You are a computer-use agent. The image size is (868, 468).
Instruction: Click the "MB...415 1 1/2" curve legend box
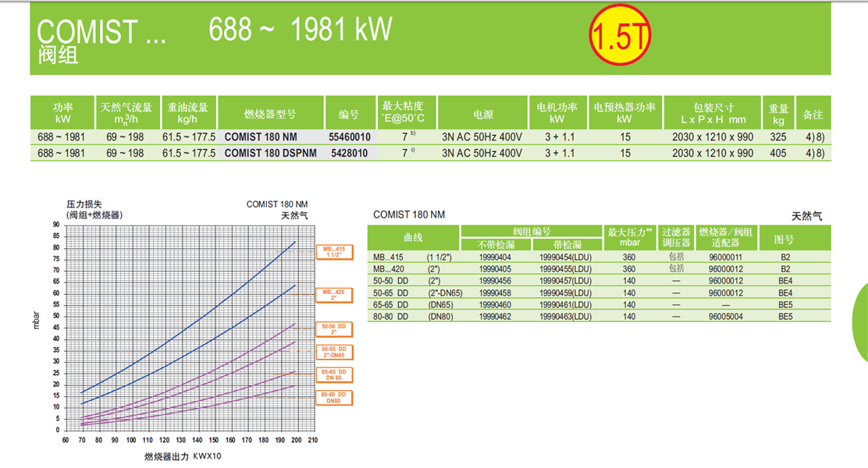(334, 252)
